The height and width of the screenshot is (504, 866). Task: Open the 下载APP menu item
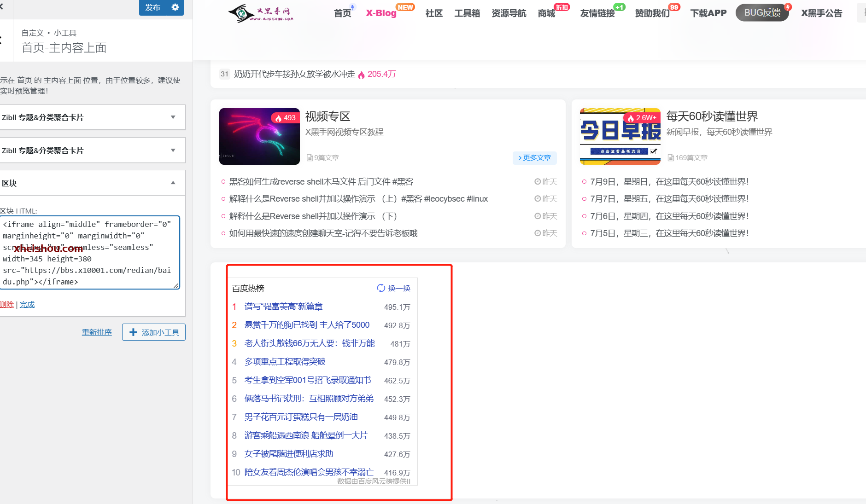click(708, 13)
